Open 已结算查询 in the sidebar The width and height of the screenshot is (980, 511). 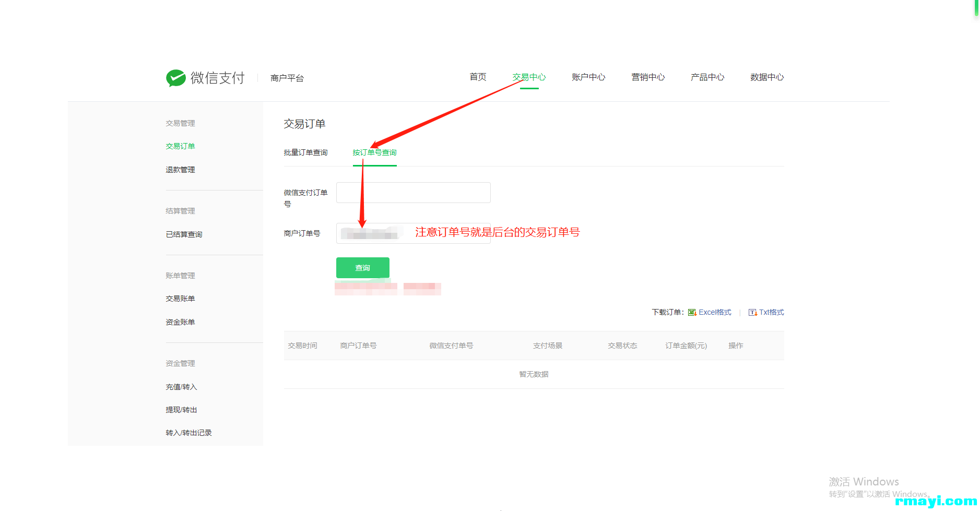tap(184, 234)
